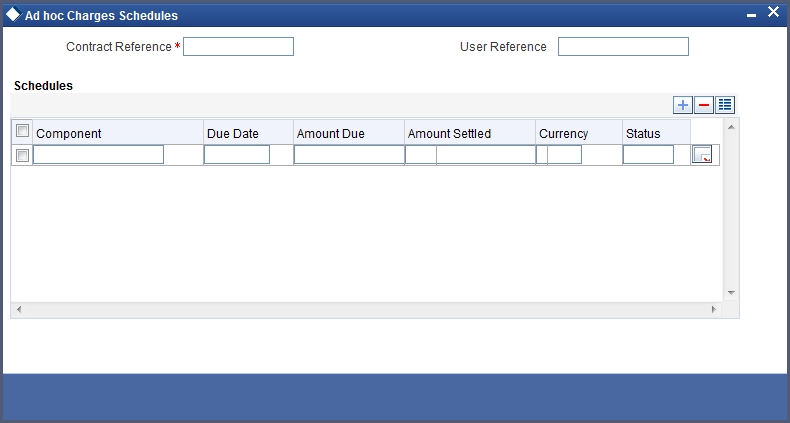Click horizontal scrollbar right arrow
The width and height of the screenshot is (790, 423).
point(713,309)
